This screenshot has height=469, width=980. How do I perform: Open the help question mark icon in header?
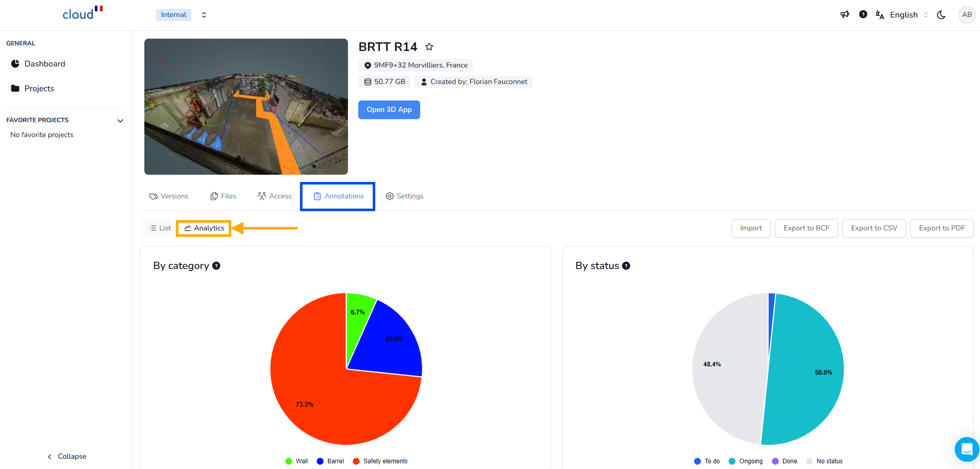click(x=863, y=14)
